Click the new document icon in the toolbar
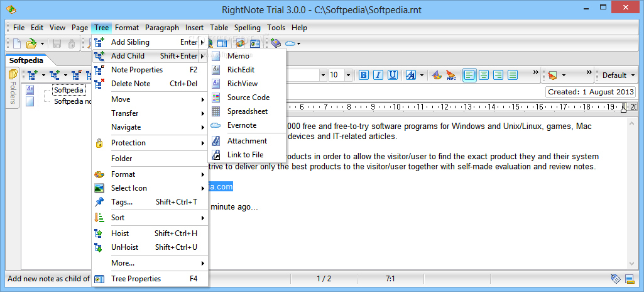This screenshot has height=292, width=644. pyautogui.click(x=17, y=43)
